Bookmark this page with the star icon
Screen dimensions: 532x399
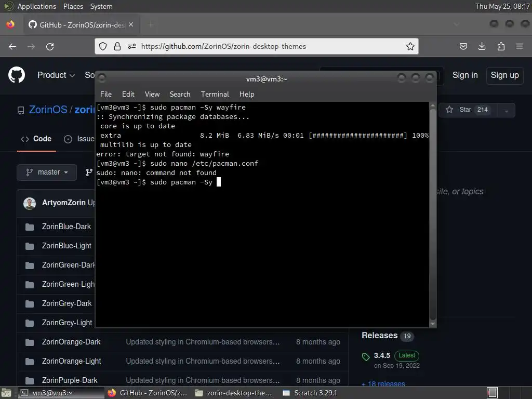tap(410, 46)
